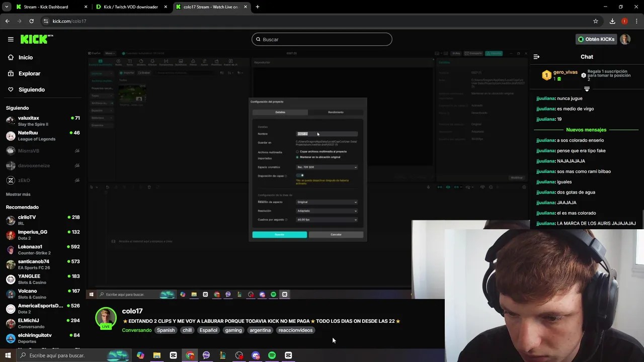Screen dimensions: 644x362
Task: Open 'Rendimiento' tab in project settings dialog
Action: coord(336,112)
